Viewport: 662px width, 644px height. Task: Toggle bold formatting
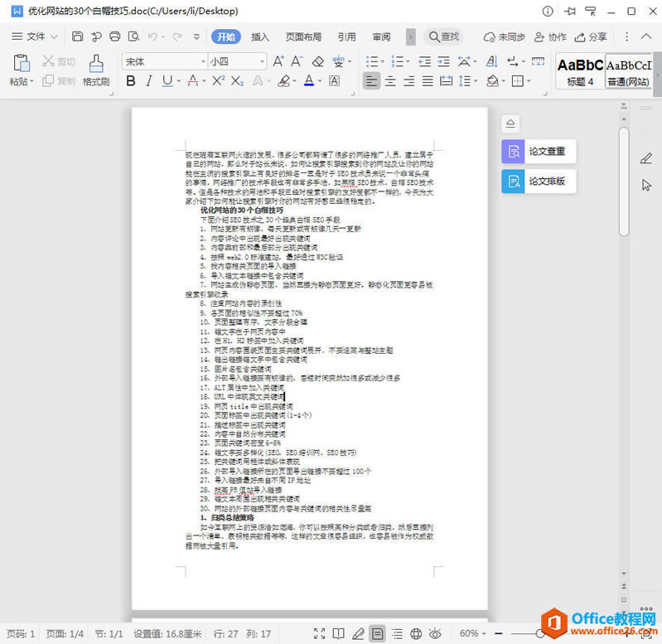tap(131, 80)
